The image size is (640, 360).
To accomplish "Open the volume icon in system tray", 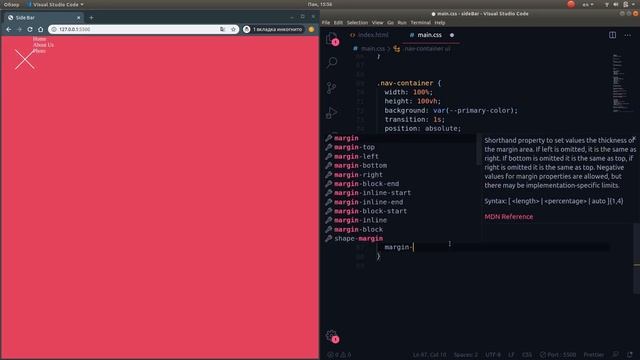I will pyautogui.click(x=616, y=4).
